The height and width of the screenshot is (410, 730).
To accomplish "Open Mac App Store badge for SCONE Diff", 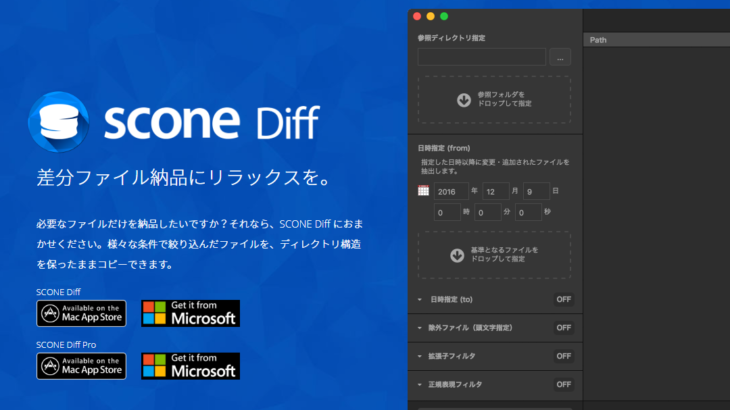I will (82, 313).
